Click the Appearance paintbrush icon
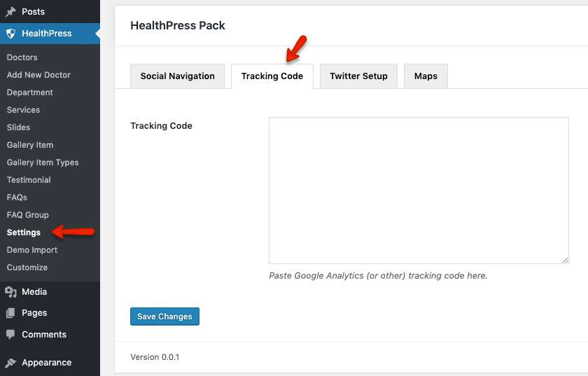 10,363
